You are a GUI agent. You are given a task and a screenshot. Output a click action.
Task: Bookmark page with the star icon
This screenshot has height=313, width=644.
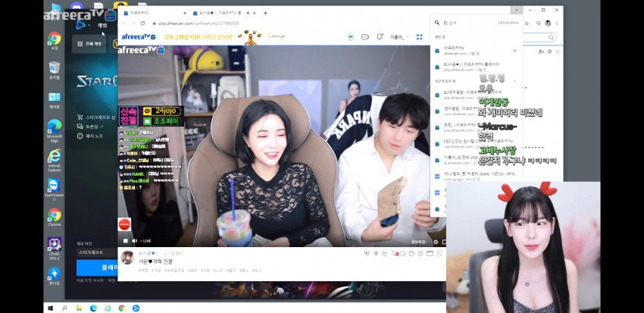pyautogui.click(x=527, y=23)
